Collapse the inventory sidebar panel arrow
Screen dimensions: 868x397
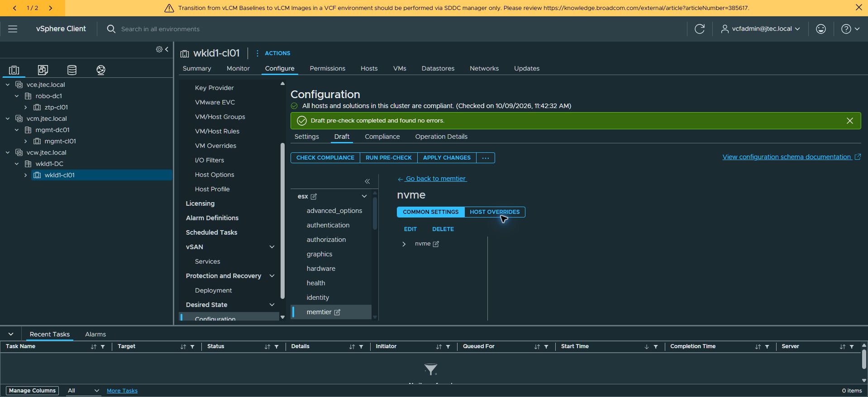pyautogui.click(x=167, y=49)
